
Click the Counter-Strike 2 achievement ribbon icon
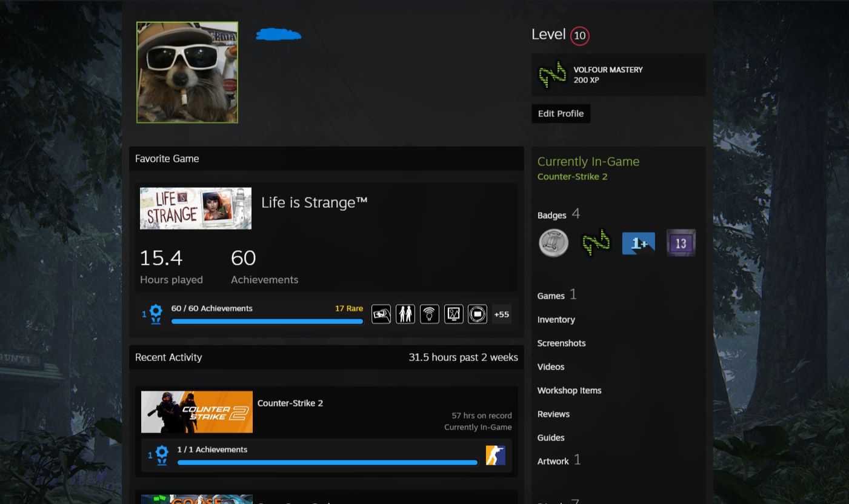162,455
